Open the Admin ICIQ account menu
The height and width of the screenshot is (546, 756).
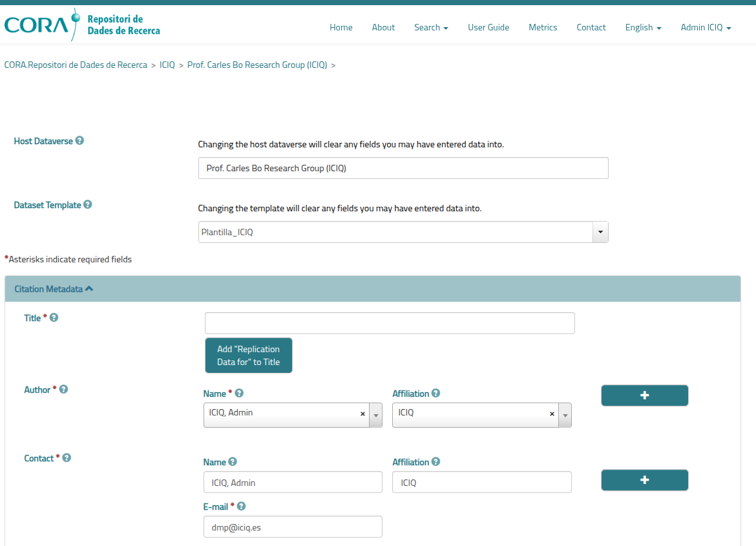click(706, 27)
